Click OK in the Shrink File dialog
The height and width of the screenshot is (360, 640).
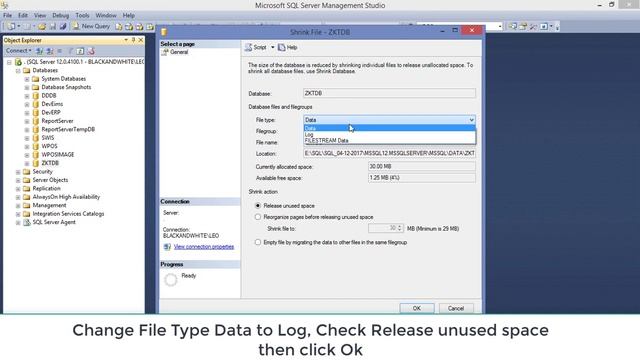click(417, 308)
